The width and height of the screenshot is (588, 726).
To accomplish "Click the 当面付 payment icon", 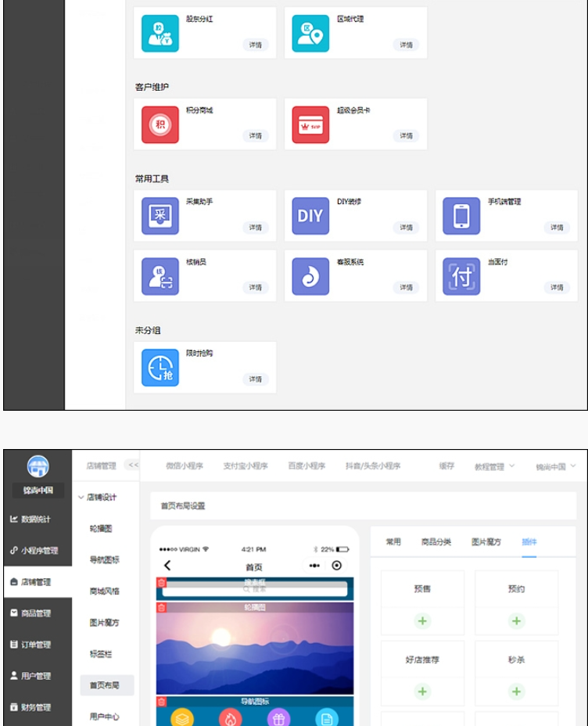I will (461, 276).
